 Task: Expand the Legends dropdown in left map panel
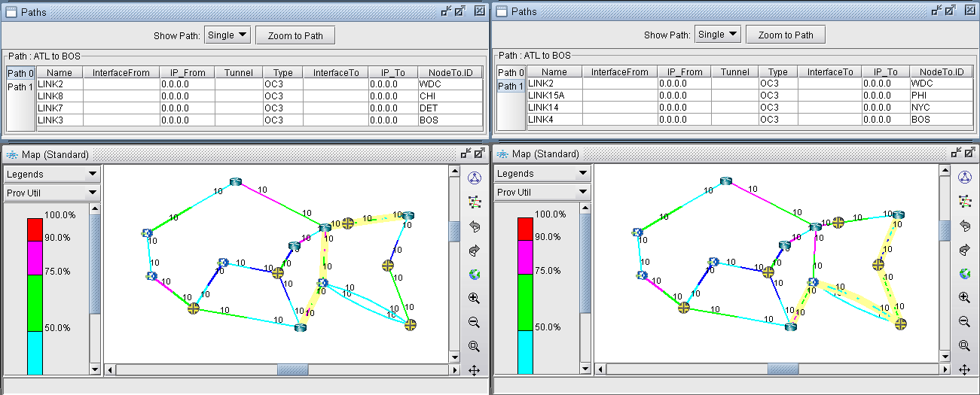(52, 174)
